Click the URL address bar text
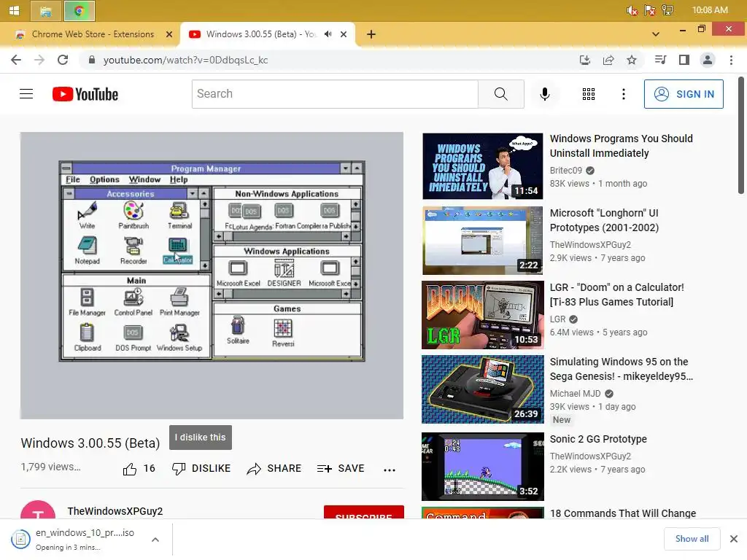The width and height of the screenshot is (747, 560). click(x=185, y=60)
